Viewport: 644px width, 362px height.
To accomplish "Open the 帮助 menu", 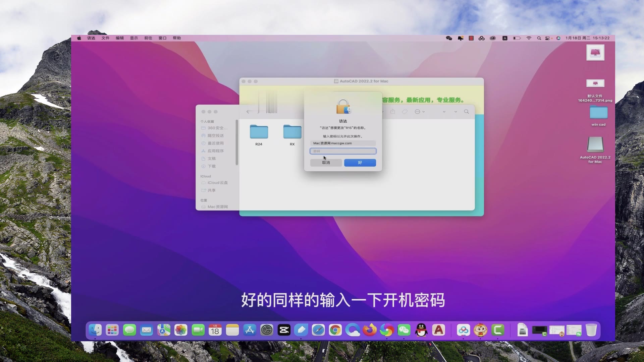I will click(177, 38).
